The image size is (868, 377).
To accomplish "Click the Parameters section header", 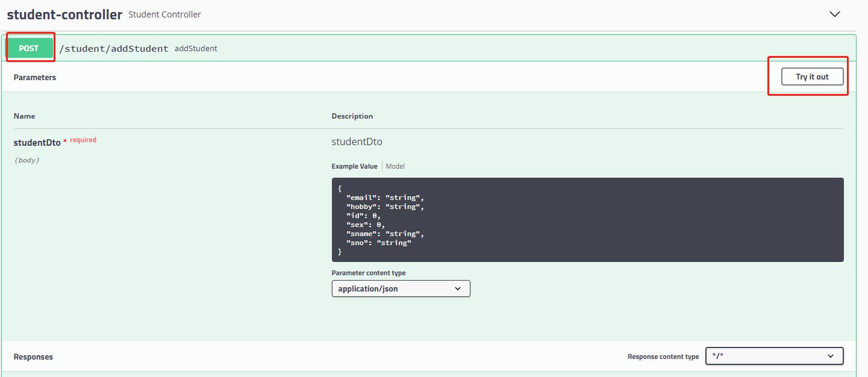I will 35,77.
